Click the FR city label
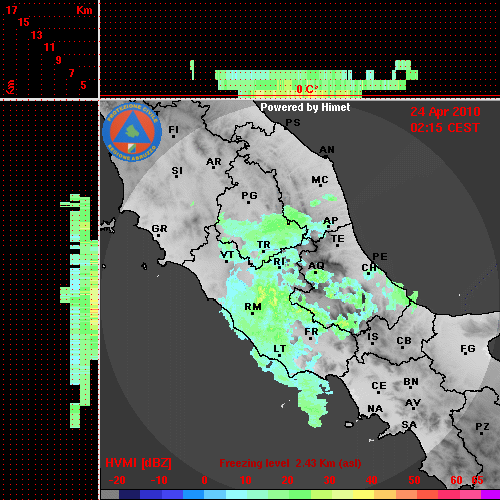Screen dimensions: 500x500 pyautogui.click(x=311, y=332)
